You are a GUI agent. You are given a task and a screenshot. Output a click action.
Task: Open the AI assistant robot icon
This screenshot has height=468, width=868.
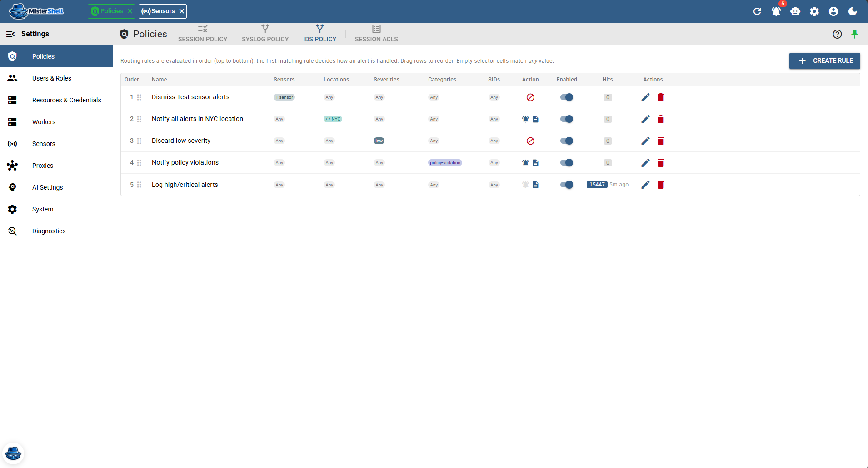tap(795, 11)
